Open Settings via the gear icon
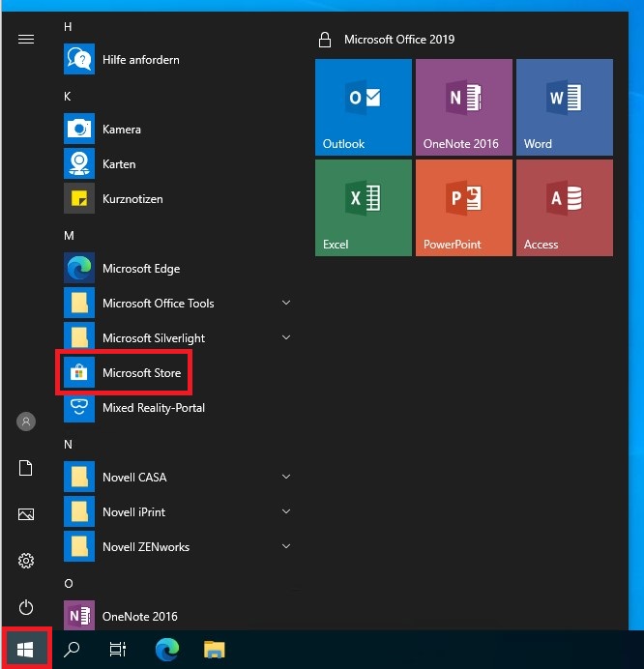Viewport: 644px width, 669px height. 26,561
